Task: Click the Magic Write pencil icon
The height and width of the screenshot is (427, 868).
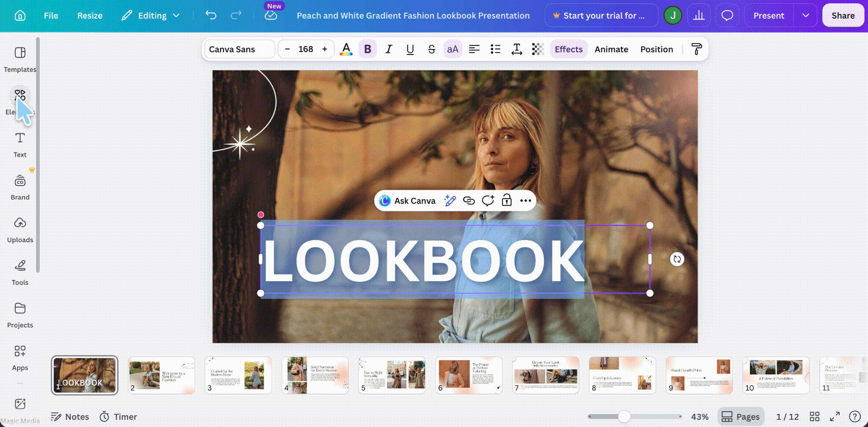Action: tap(450, 201)
